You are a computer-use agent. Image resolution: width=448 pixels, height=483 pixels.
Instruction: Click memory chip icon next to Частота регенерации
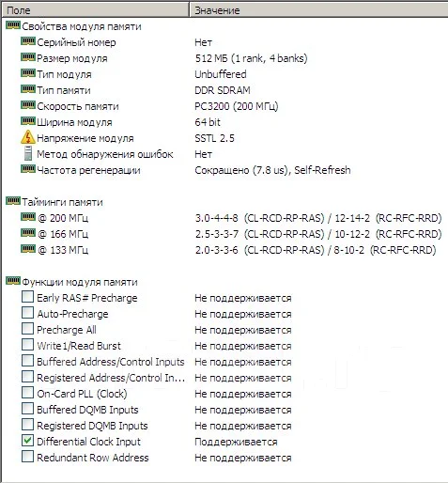tap(28, 169)
